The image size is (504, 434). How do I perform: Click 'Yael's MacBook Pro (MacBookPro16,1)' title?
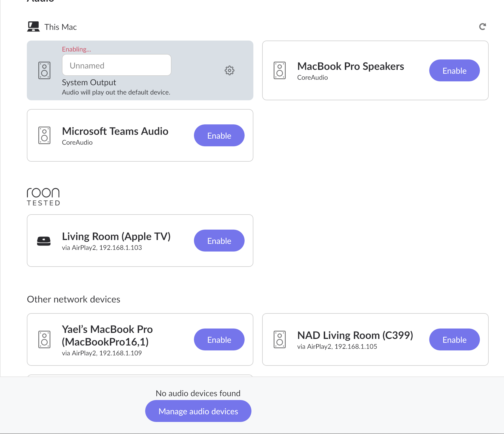coord(107,335)
